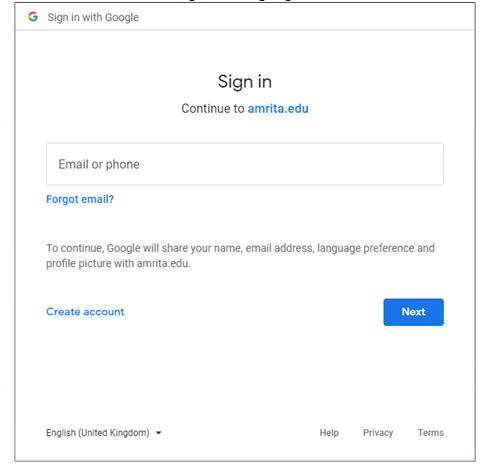Click the "Sign in with Google" title text
Viewport: 495px width, 474px height.
93,17
